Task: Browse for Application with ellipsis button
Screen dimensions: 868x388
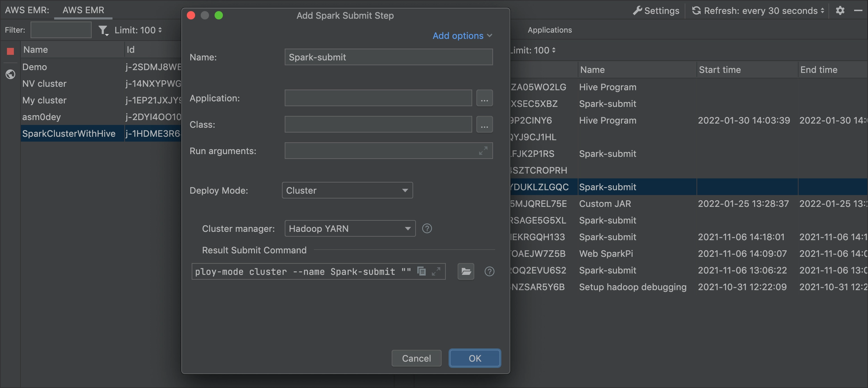Action: click(484, 98)
